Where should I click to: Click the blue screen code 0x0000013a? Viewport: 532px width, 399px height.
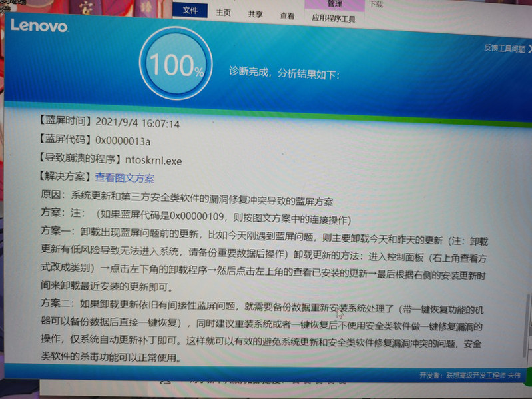(123, 141)
